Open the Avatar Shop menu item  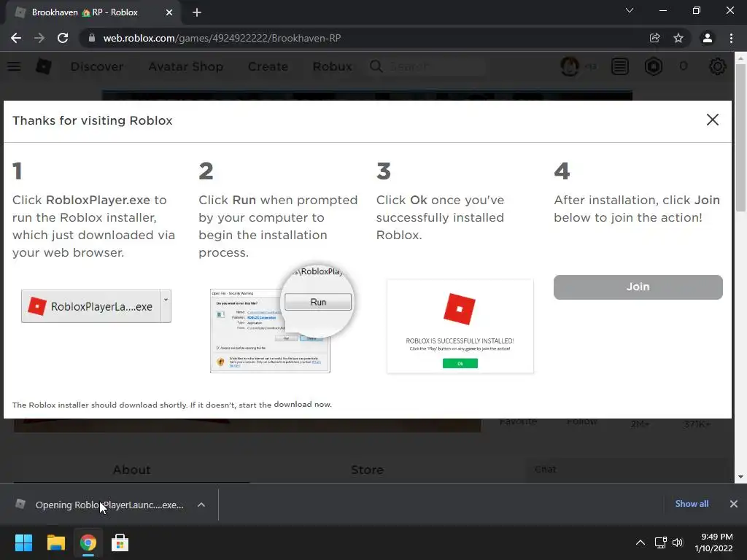[186, 66]
